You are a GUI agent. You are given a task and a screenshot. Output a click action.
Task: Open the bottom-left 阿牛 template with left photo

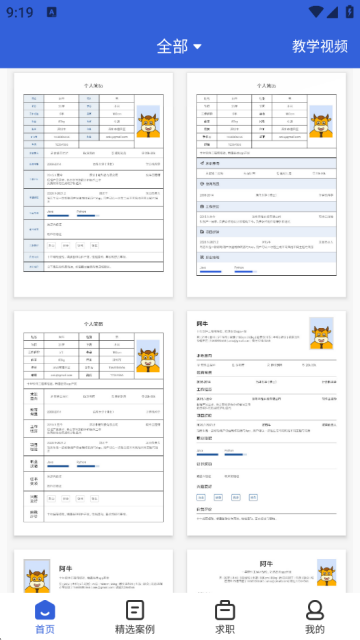click(93, 571)
